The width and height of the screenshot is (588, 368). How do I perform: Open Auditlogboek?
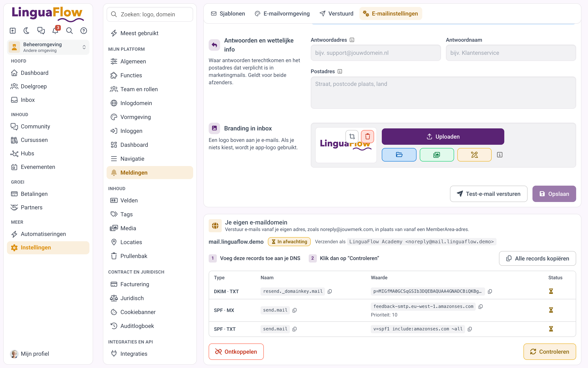(x=150, y=326)
